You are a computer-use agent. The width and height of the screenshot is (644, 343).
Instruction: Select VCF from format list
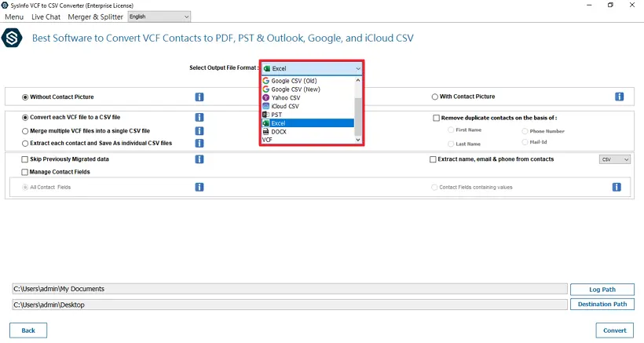coord(308,140)
